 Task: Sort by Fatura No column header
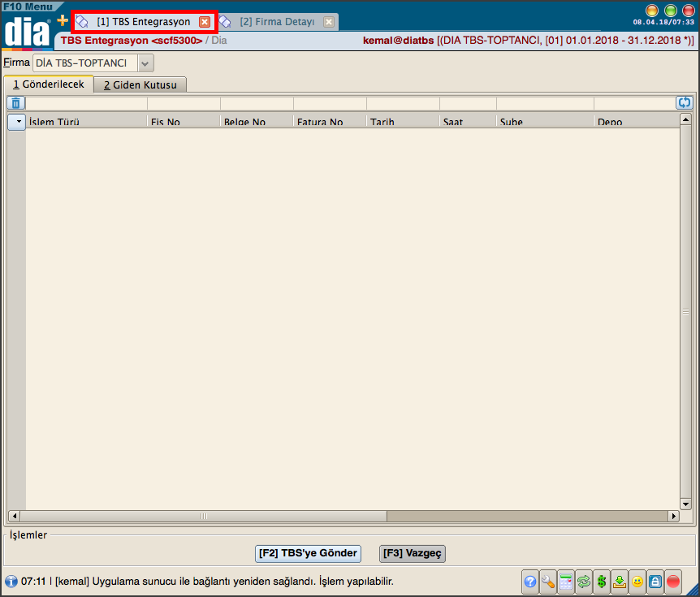pyautogui.click(x=330, y=122)
